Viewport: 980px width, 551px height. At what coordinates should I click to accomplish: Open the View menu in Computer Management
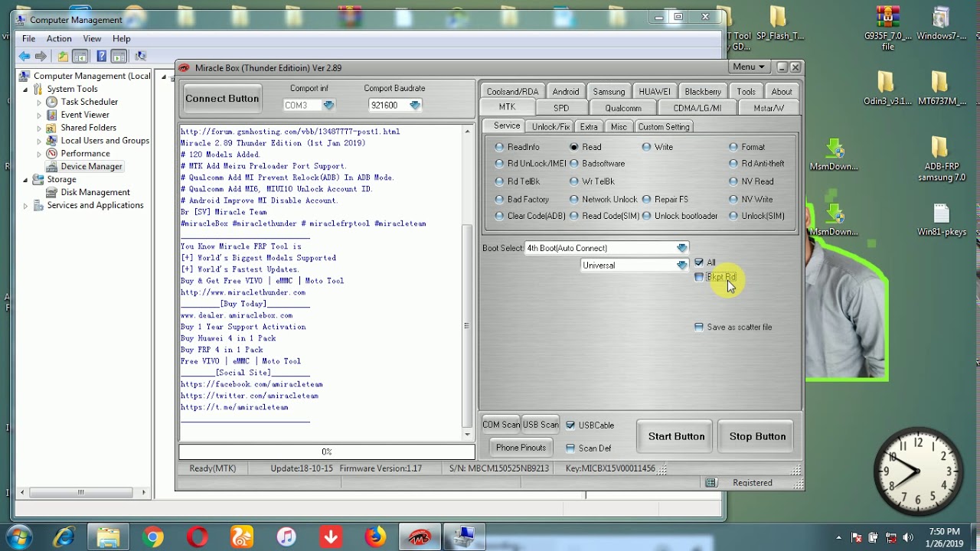pos(92,38)
